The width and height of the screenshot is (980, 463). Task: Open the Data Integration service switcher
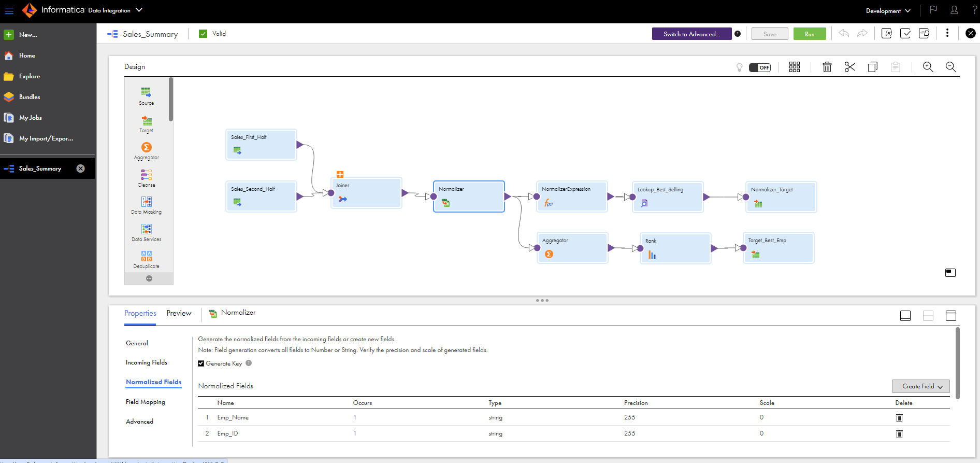(x=139, y=10)
